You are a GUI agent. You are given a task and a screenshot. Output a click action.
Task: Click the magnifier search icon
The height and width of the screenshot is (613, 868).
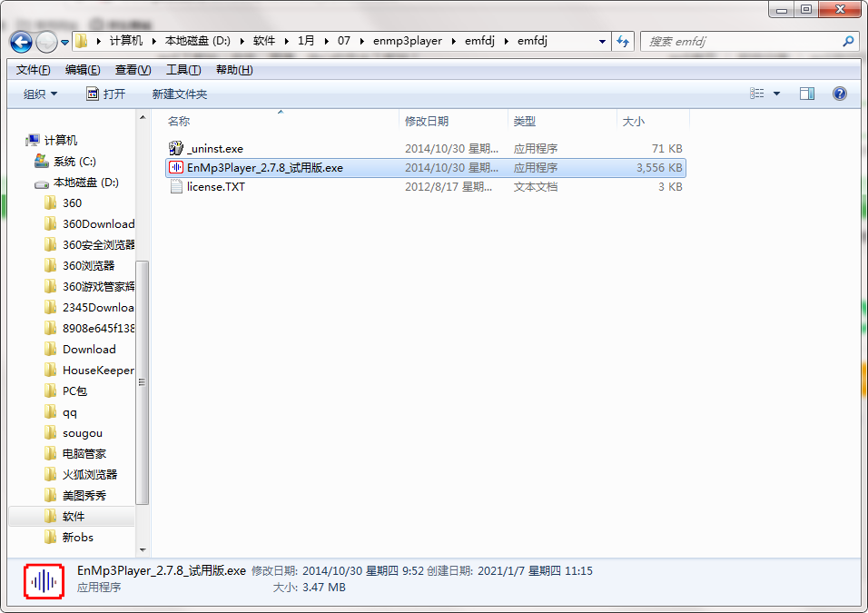click(848, 42)
